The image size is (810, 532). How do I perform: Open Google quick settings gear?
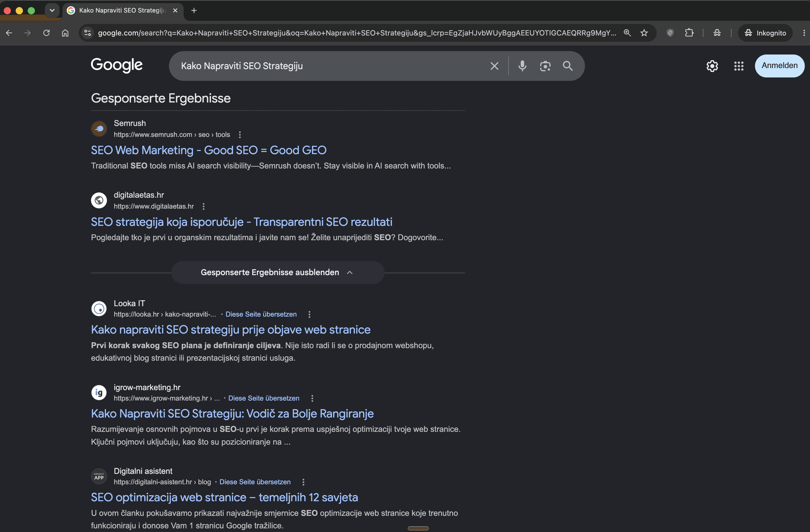[712, 66]
